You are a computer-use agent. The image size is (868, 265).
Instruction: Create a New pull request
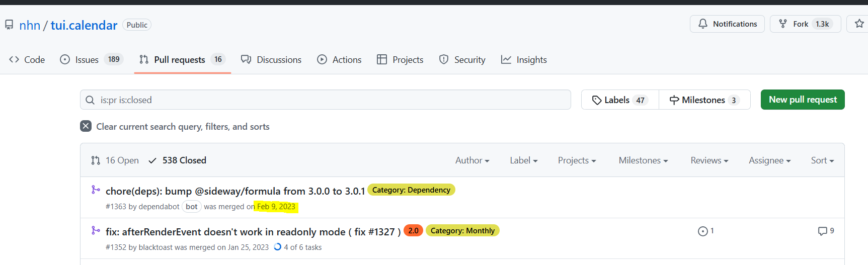coord(803,100)
